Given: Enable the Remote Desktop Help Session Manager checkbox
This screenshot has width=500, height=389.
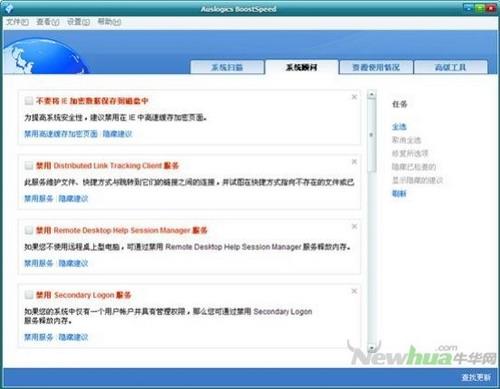Looking at the screenshot, I should coord(29,230).
